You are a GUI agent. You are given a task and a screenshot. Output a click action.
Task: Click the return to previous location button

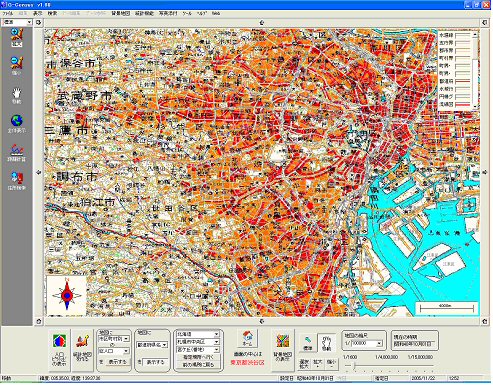tap(198, 365)
